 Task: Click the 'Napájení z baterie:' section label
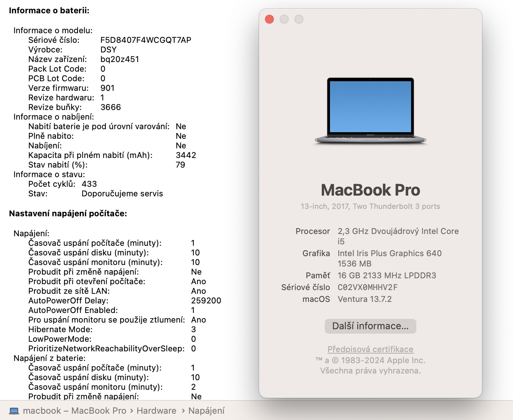tap(49, 358)
